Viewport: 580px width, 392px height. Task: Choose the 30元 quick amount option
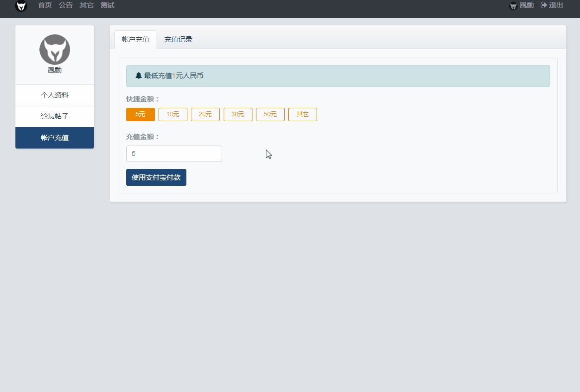[x=238, y=114]
